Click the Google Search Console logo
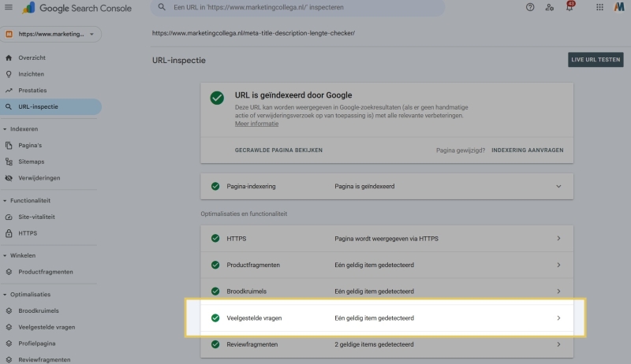This screenshot has width=631, height=364. tap(77, 8)
